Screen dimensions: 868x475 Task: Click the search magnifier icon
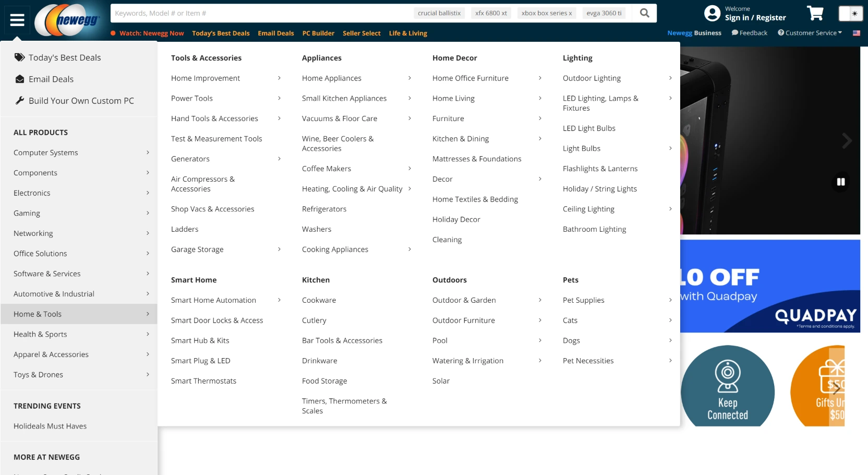pyautogui.click(x=645, y=13)
